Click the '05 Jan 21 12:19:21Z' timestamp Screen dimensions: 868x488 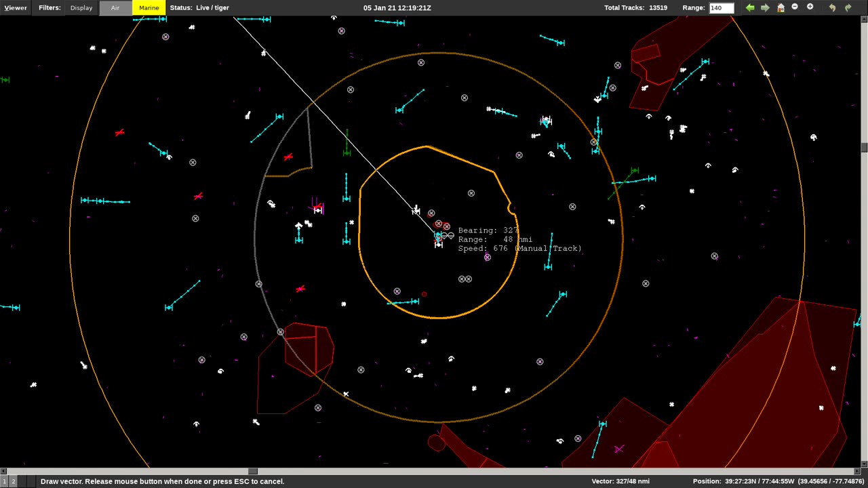397,8
